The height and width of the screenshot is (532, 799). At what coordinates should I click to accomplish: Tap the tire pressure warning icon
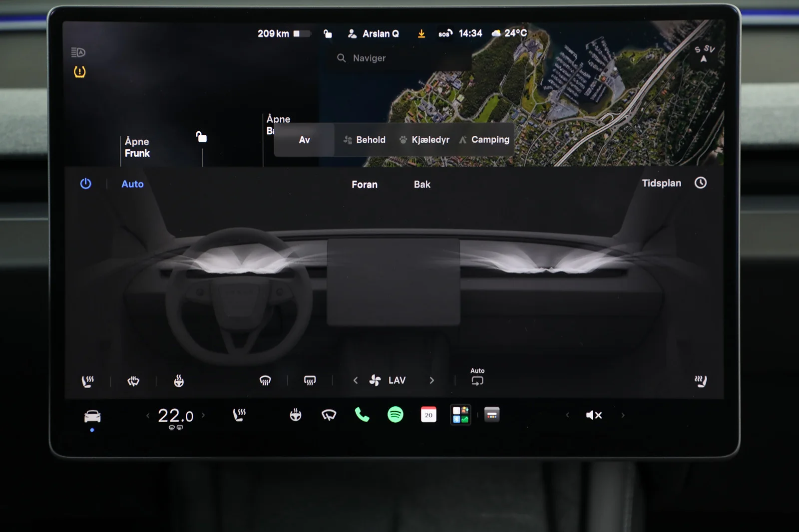pos(79,72)
